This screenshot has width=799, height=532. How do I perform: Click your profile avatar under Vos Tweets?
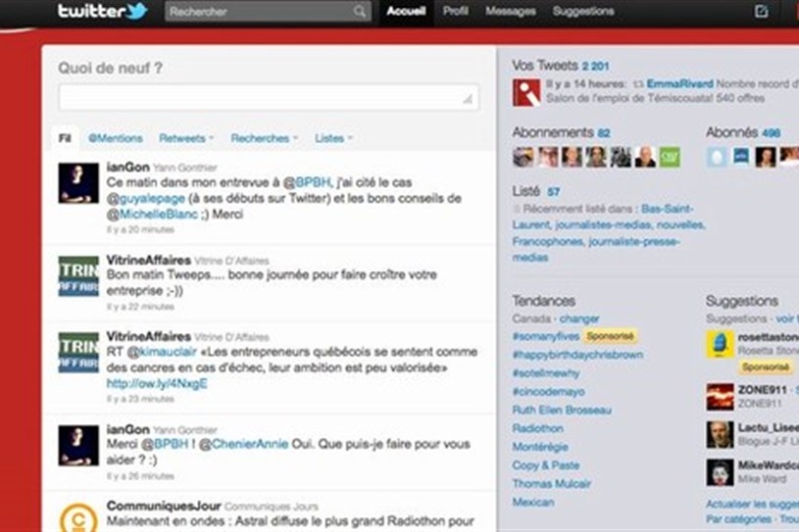coord(526,92)
